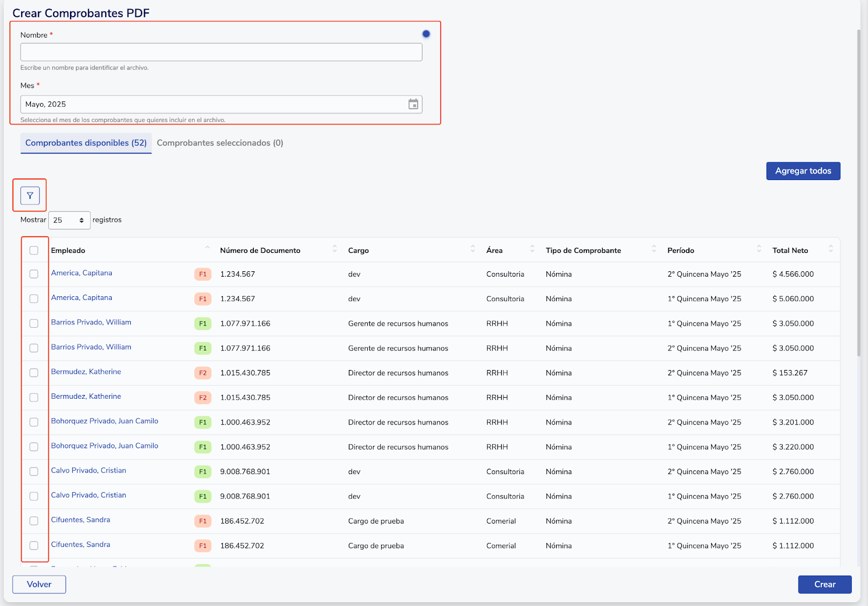This screenshot has height=606, width=868.
Task: Sort by Tipo de Comprobante column
Action: (654, 250)
